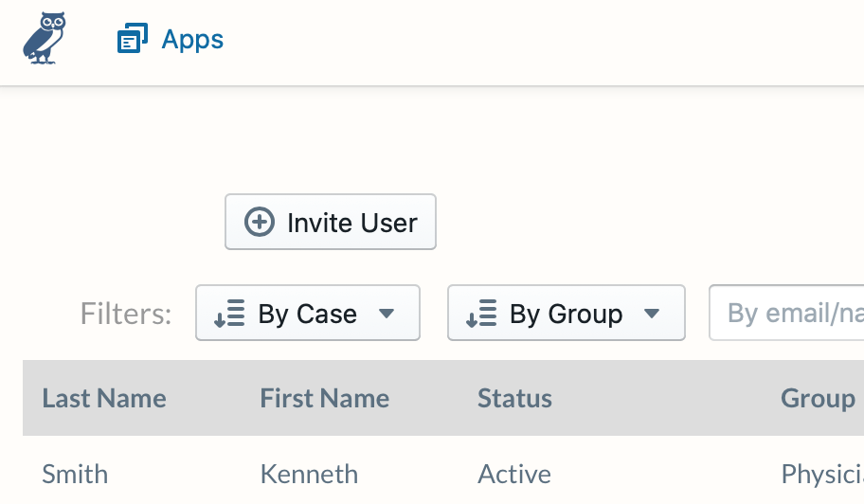Click the owl logo icon

click(45, 38)
